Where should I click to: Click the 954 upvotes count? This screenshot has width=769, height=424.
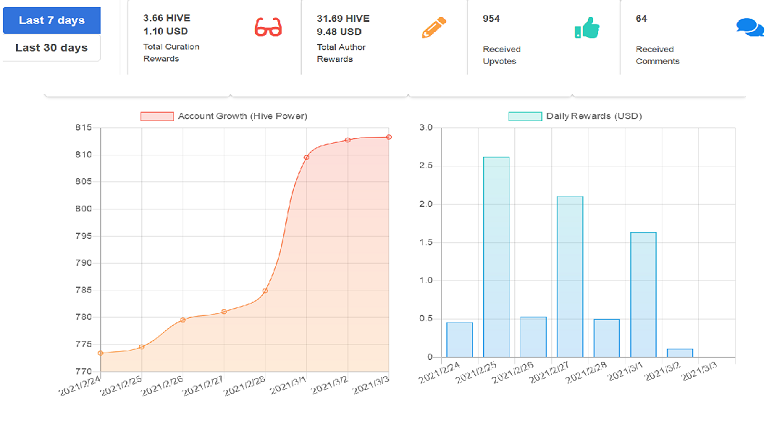point(491,19)
